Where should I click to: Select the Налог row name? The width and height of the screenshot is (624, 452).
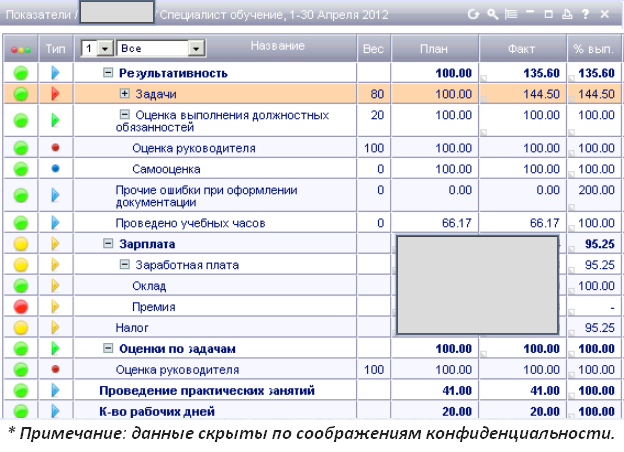click(x=132, y=328)
